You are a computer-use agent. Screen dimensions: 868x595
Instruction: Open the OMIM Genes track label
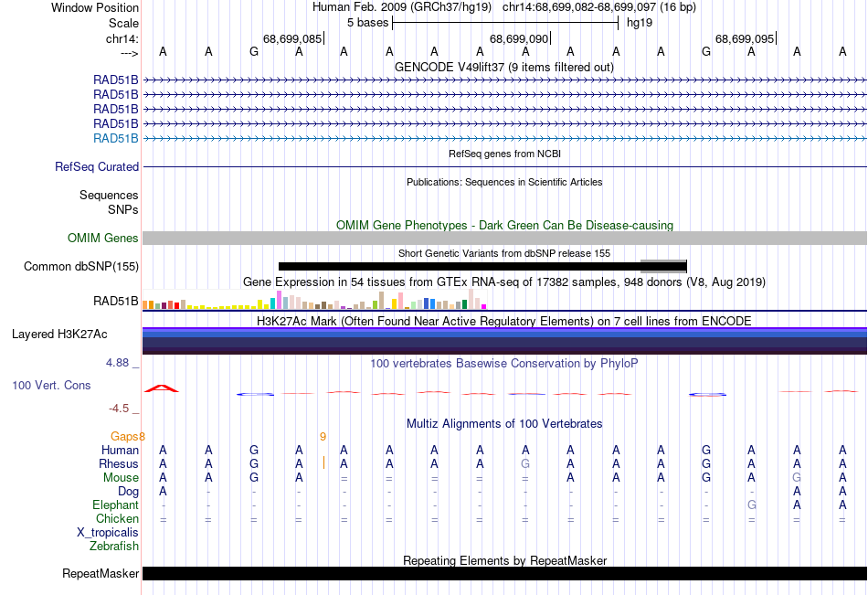103,239
